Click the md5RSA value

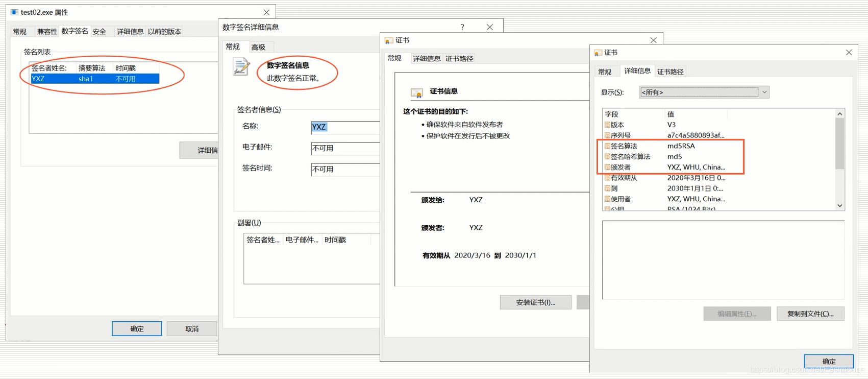coord(681,146)
